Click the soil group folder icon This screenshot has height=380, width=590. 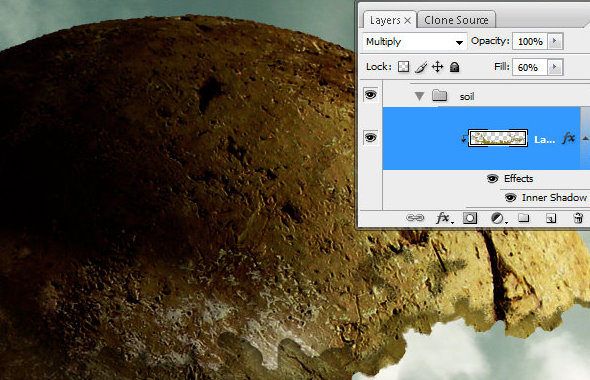439,96
